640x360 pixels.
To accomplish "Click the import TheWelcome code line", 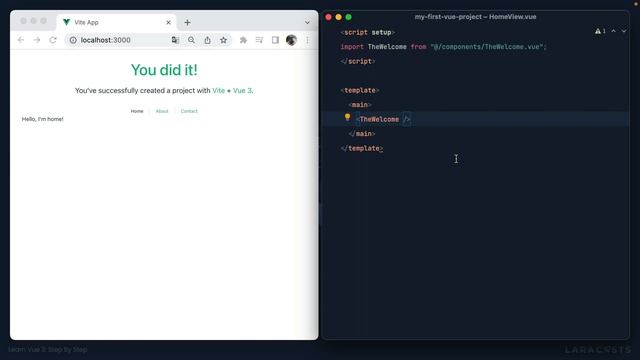I will click(443, 47).
